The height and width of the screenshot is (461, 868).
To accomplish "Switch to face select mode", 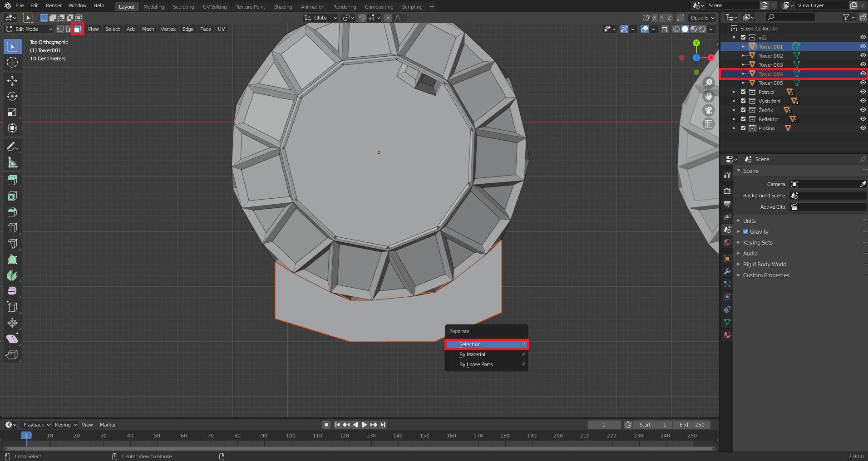I will tap(77, 29).
